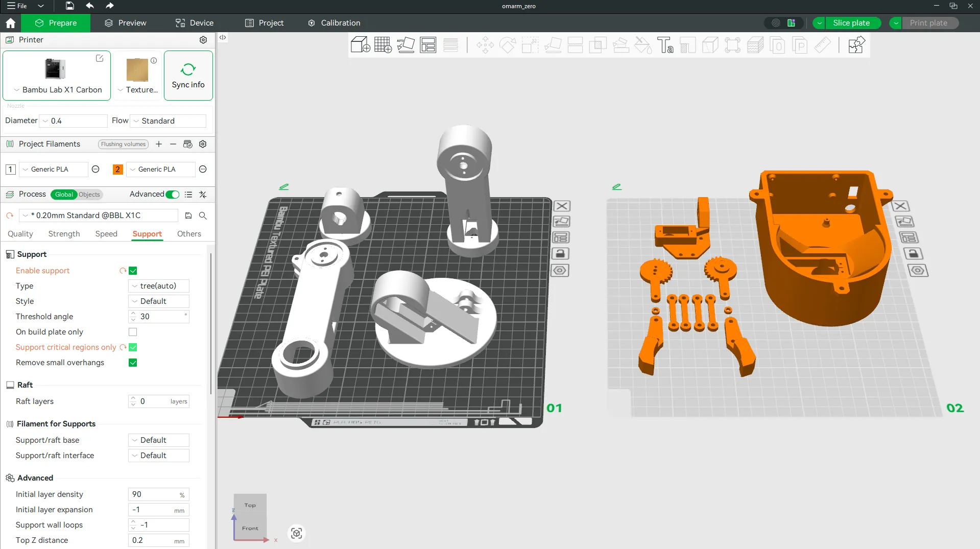Click the redo arrow in title bar
This screenshot has width=980, height=549.
[109, 6]
